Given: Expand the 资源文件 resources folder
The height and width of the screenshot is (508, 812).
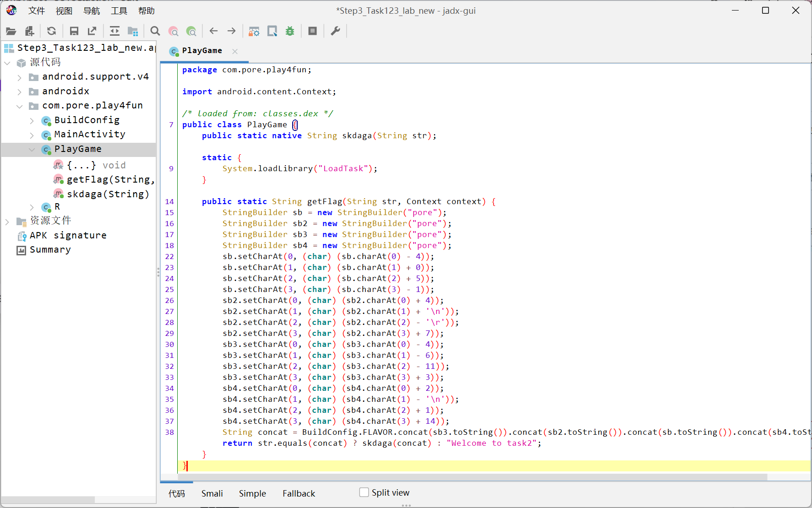Looking at the screenshot, I should click(x=7, y=222).
